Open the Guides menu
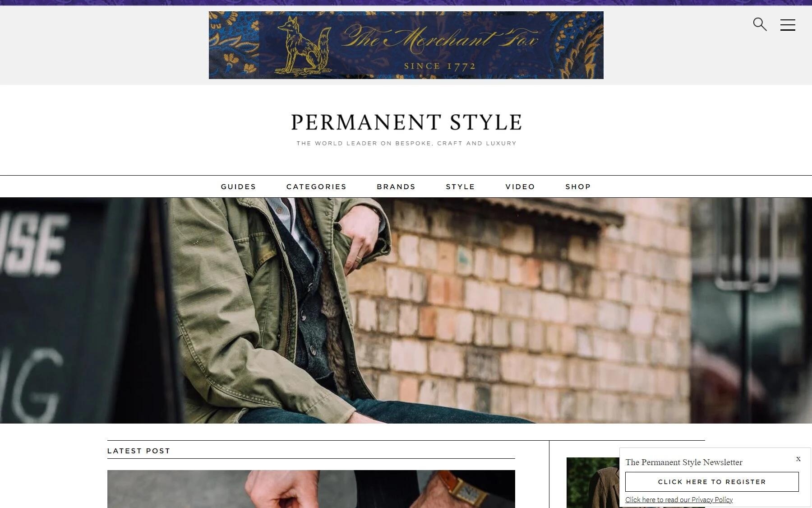 238,186
